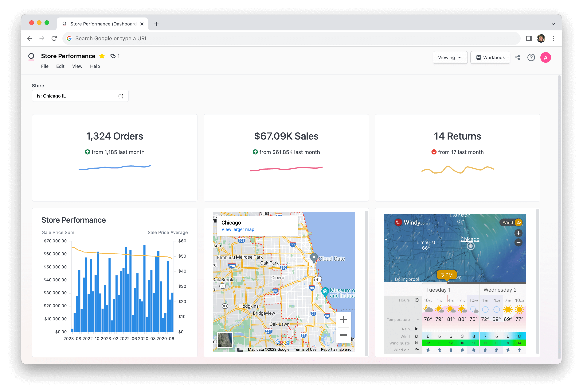Image resolution: width=583 pixels, height=392 pixels.
Task: Expand the Store filter dropdown
Action: coord(80,96)
